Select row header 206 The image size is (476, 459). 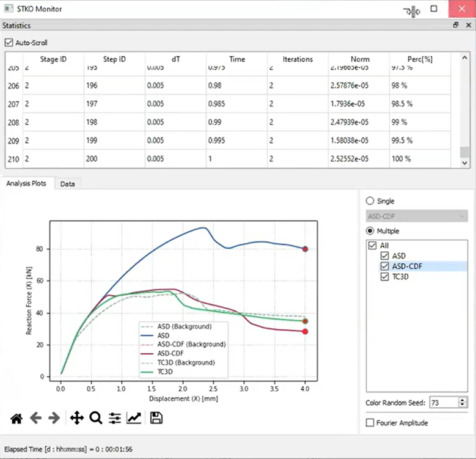tap(14, 86)
